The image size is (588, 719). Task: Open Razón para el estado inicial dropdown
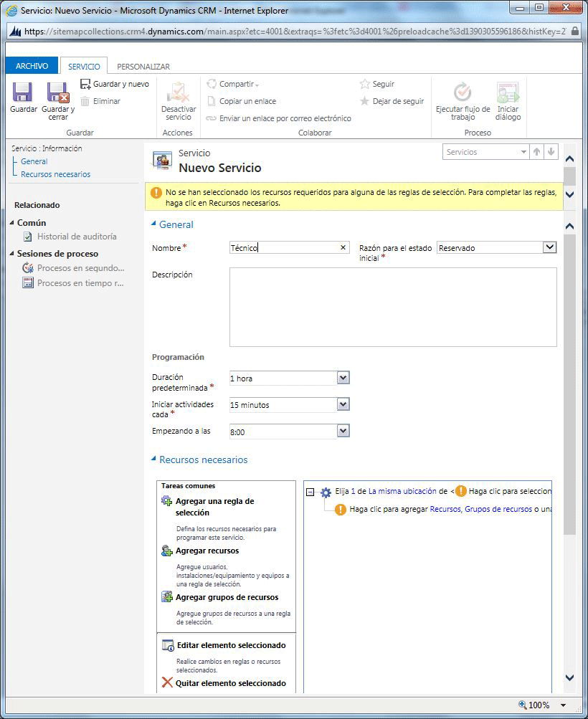[x=549, y=247]
